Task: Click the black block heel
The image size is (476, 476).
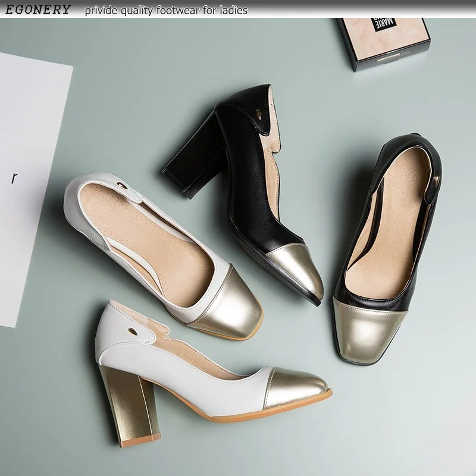Action: click(x=195, y=158)
